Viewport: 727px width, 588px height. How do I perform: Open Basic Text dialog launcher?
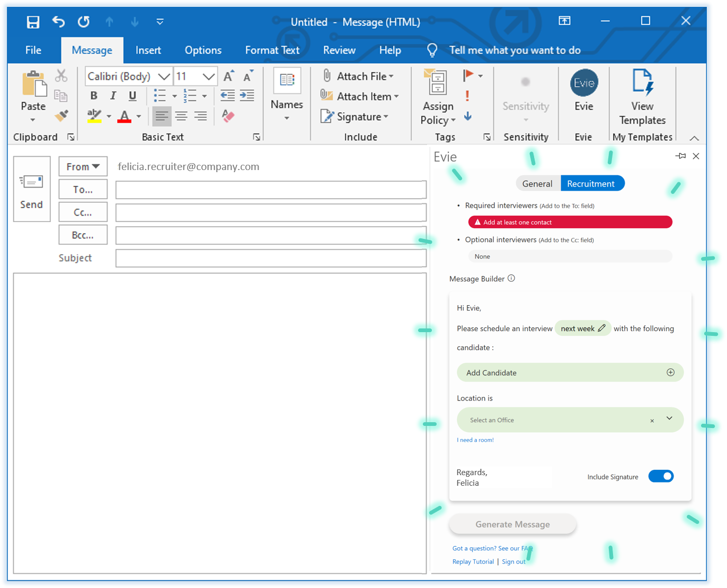click(256, 137)
